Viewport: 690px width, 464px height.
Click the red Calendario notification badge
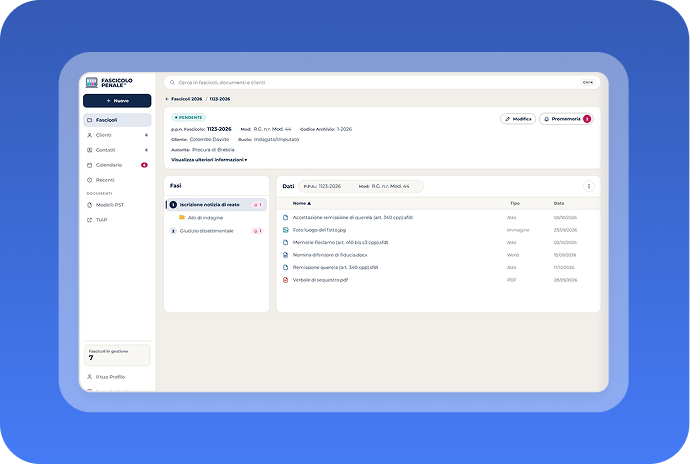pos(144,165)
